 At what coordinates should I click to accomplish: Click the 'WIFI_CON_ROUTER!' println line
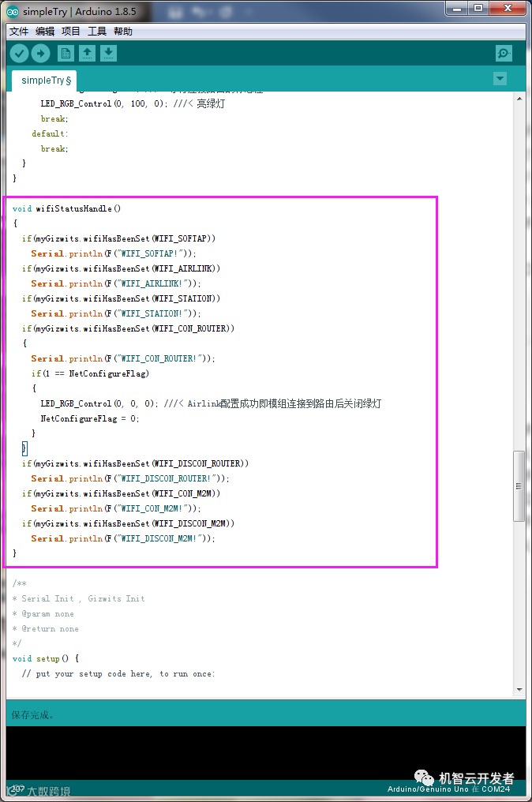pyautogui.click(x=123, y=358)
